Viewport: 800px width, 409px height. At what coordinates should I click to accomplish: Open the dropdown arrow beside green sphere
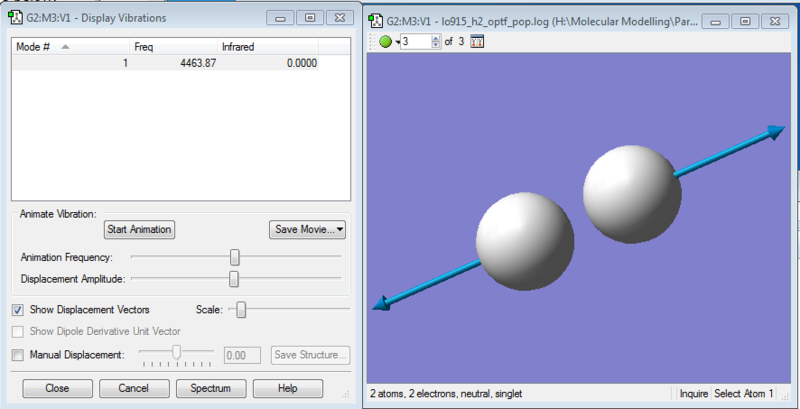click(396, 42)
